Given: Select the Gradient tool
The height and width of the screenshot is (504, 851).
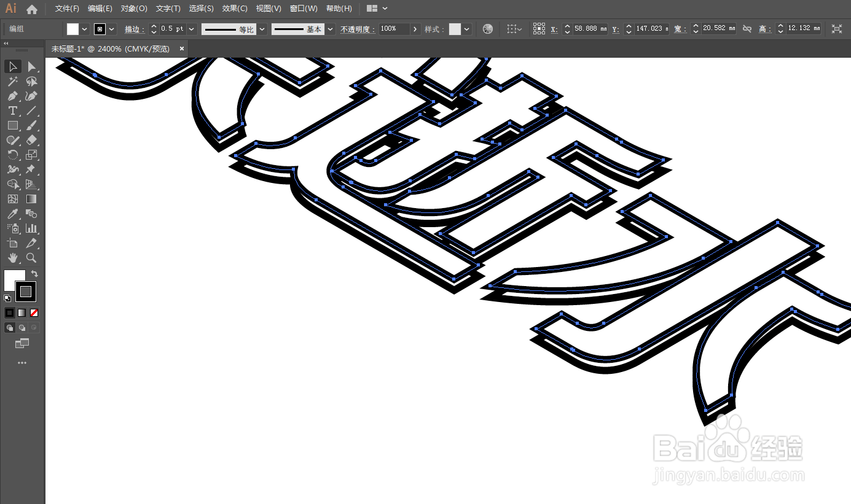Looking at the screenshot, I should [x=31, y=199].
